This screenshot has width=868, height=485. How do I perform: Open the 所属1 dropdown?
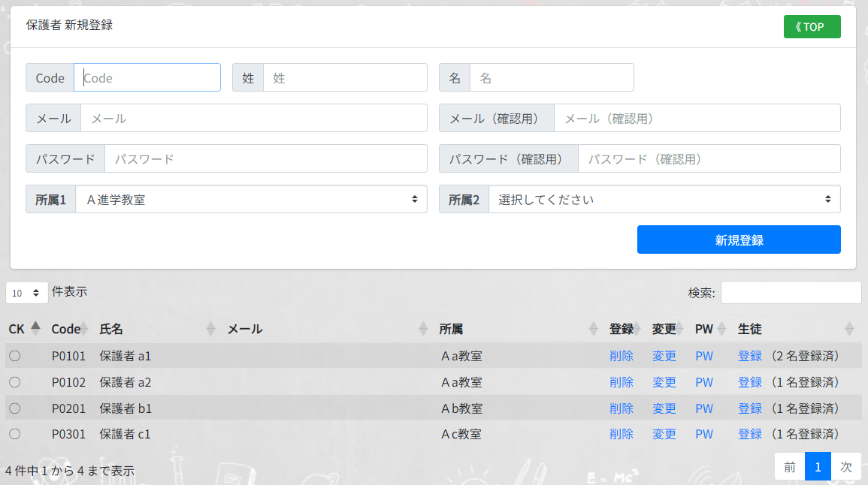coord(251,200)
